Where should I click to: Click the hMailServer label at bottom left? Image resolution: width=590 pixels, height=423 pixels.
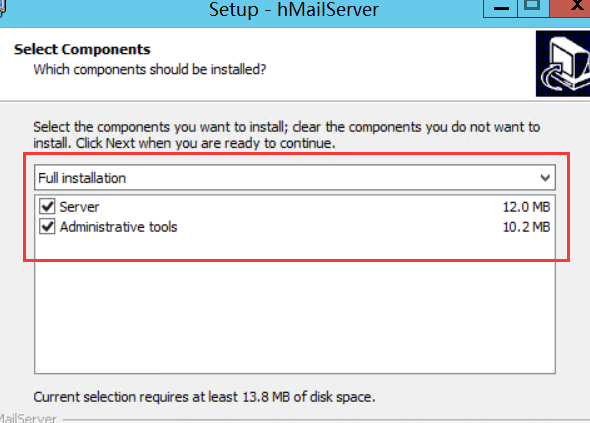click(x=28, y=418)
